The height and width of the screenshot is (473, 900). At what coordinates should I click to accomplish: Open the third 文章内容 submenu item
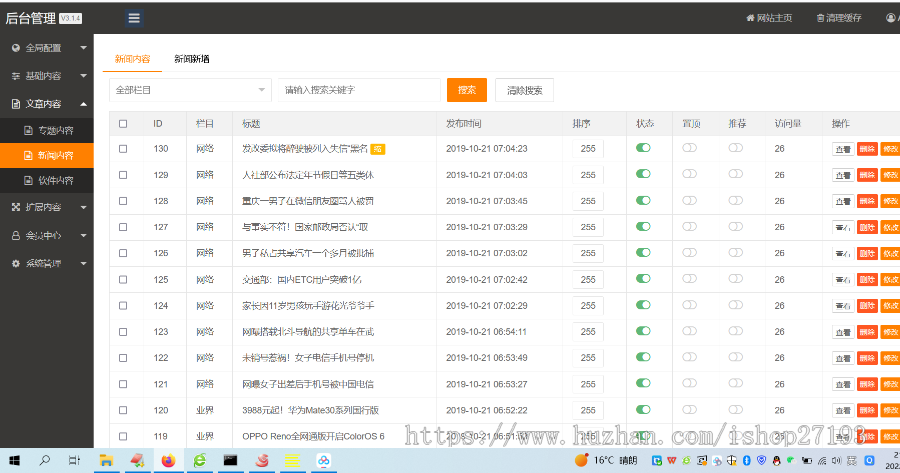coord(46,180)
